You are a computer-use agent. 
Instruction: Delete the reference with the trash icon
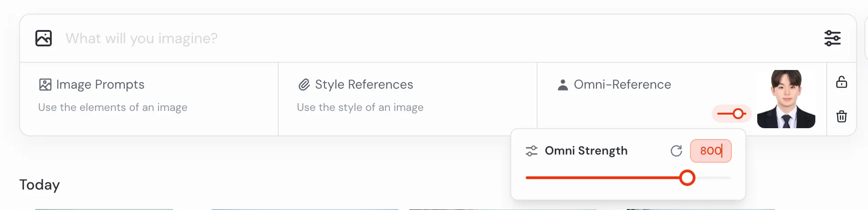pyautogui.click(x=841, y=116)
